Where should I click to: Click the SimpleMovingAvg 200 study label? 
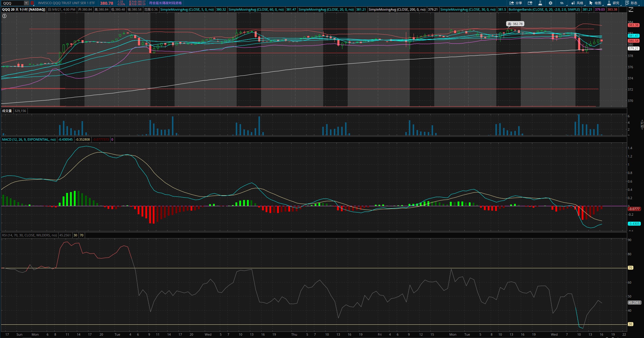click(397, 9)
